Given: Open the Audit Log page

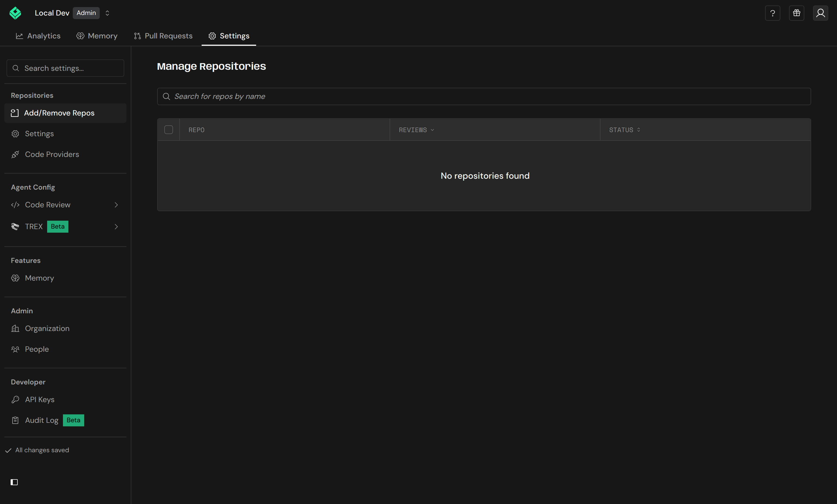Looking at the screenshot, I should pos(66,420).
